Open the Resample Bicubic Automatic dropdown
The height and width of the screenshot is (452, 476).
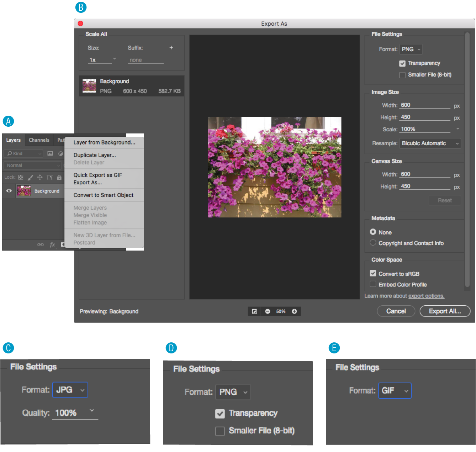[x=430, y=143]
